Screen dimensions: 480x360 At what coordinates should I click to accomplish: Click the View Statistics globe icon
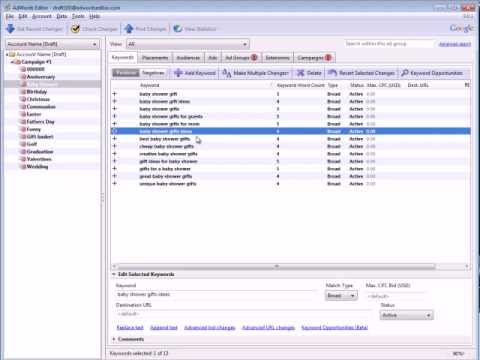178,29
